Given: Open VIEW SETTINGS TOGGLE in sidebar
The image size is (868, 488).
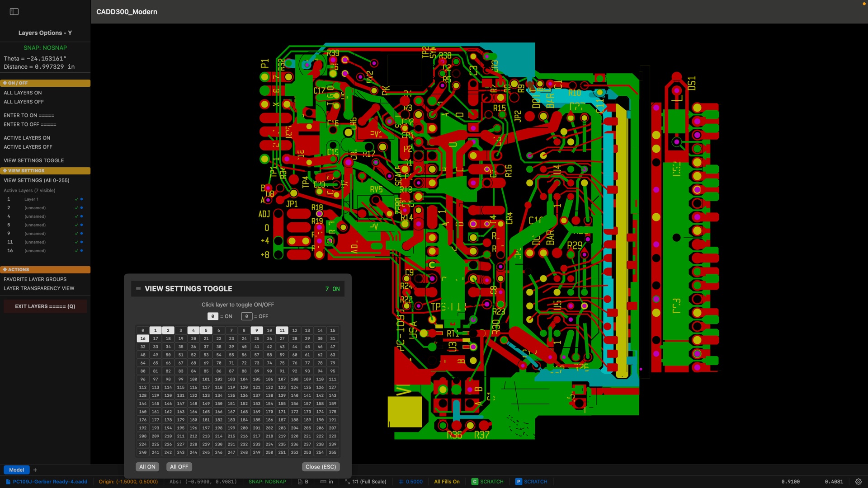Looking at the screenshot, I should pos(34,160).
